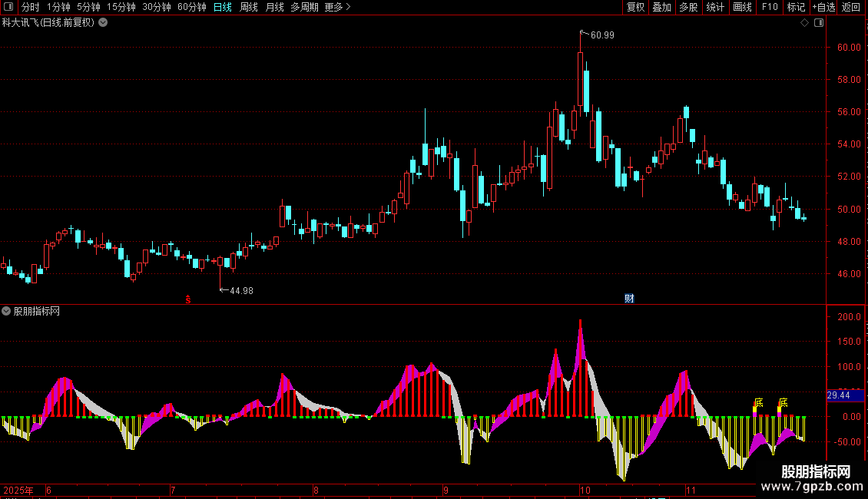This screenshot has height=499, width=868.
Task: Click the 29.44 indicator value label
Action: click(839, 395)
